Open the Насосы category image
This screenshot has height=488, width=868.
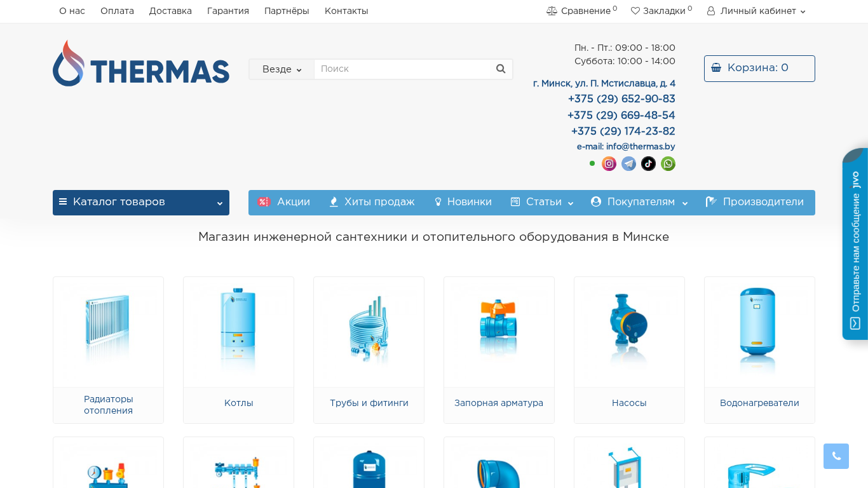click(x=629, y=332)
